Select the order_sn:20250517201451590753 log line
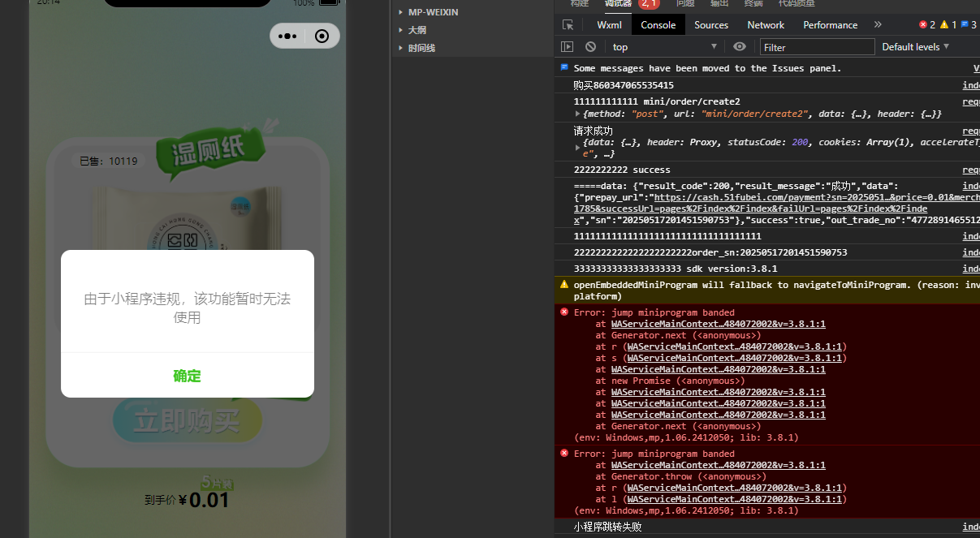The height and width of the screenshot is (538, 980). point(710,252)
